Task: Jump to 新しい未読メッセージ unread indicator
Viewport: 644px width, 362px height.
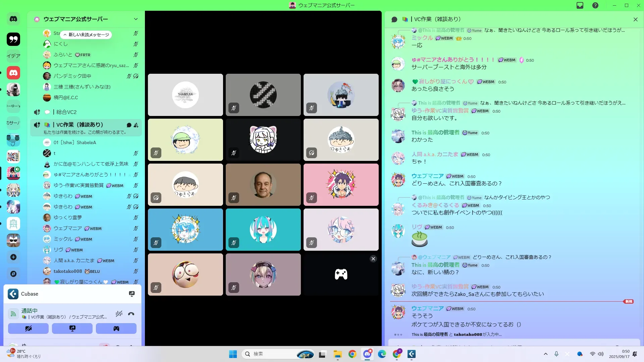Action: click(x=87, y=35)
